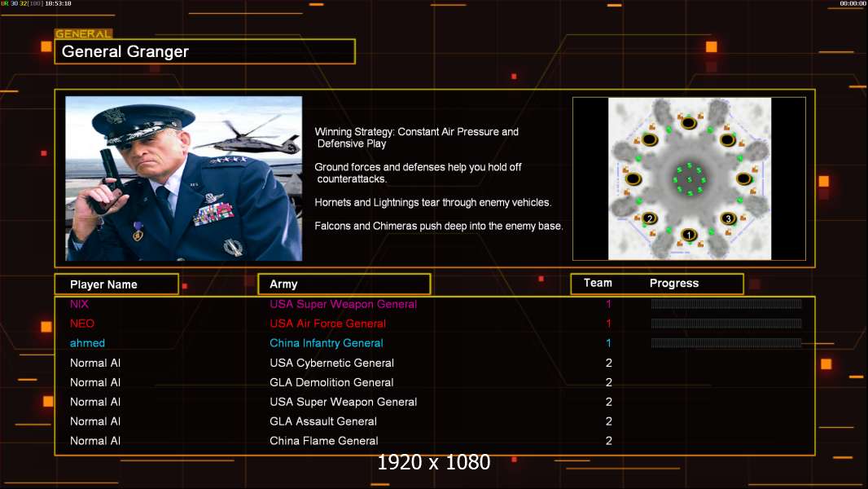Click USA Air Force General army text
Image resolution: width=868 pixels, height=489 pixels.
pyautogui.click(x=327, y=324)
